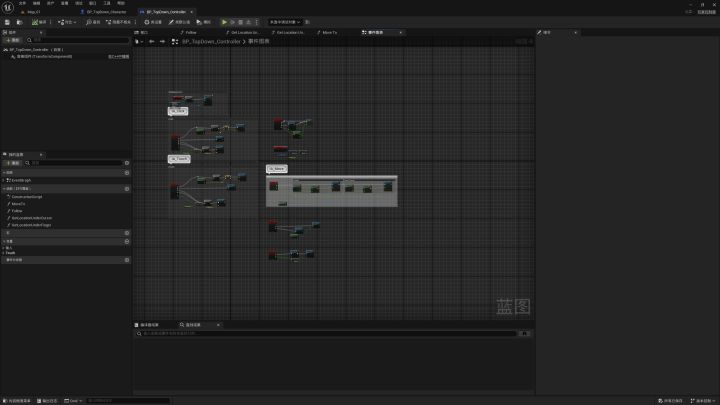Browse to asset in Content Browser
Image resolution: width=720 pixels, height=405 pixels.
click(19, 22)
